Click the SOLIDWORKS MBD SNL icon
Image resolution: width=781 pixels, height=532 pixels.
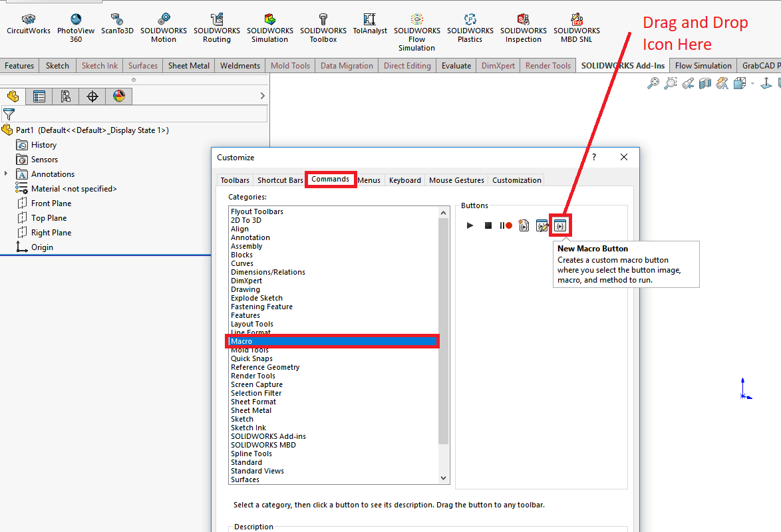(576, 29)
